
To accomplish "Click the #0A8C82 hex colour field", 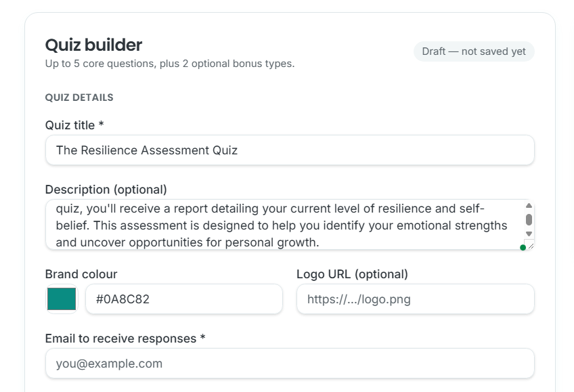I will point(184,299).
